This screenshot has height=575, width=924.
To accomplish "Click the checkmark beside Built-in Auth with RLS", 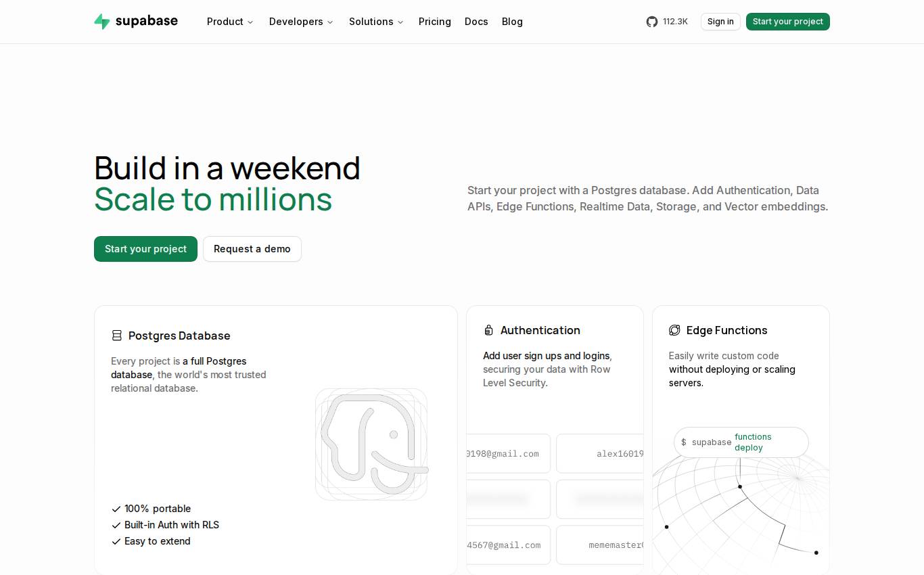I will (116, 525).
